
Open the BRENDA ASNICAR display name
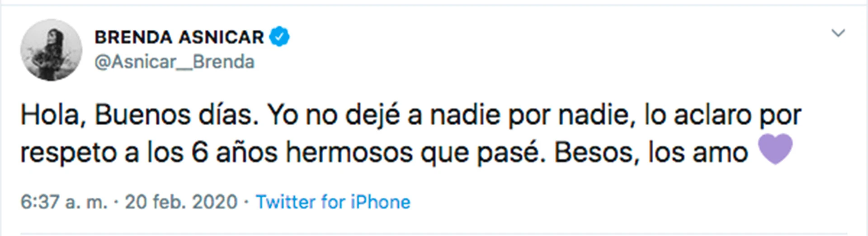click(x=179, y=37)
